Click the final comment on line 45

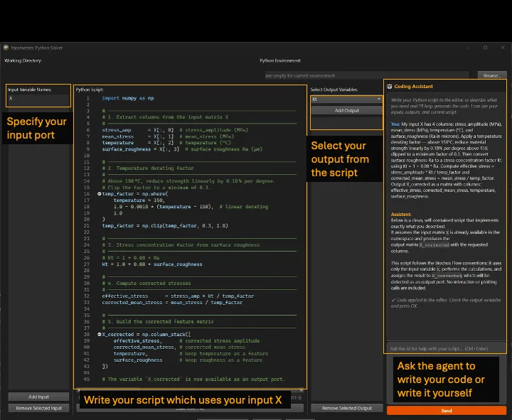tap(193, 379)
